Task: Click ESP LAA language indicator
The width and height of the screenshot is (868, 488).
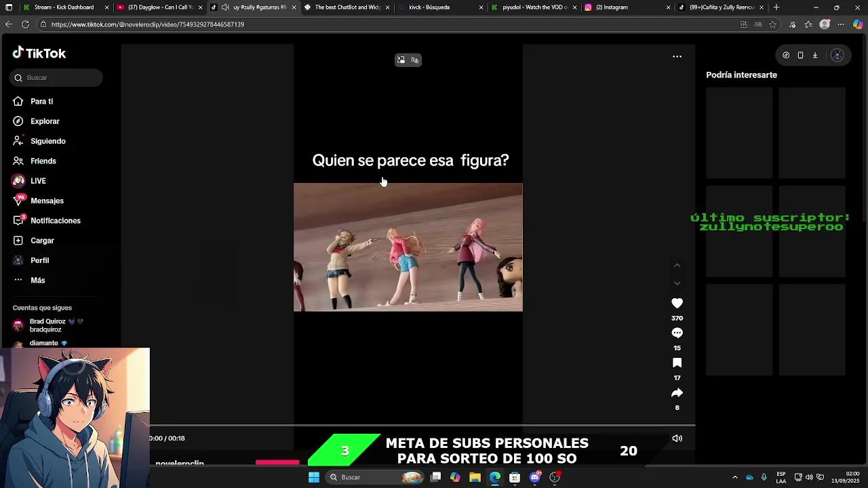Action: [781, 477]
